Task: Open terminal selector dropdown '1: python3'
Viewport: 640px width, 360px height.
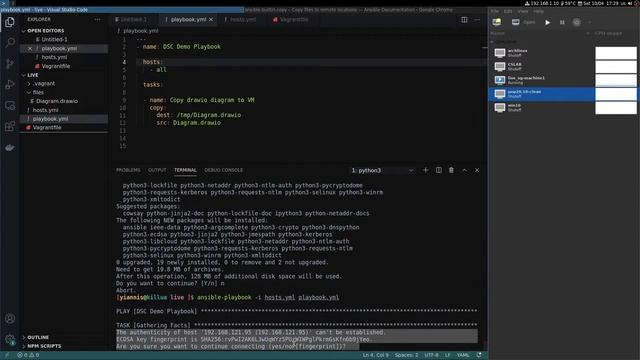Action: coord(382,170)
